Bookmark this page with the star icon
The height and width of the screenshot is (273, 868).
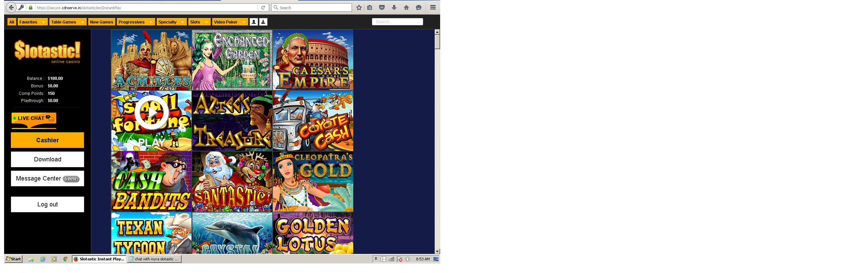(x=359, y=8)
